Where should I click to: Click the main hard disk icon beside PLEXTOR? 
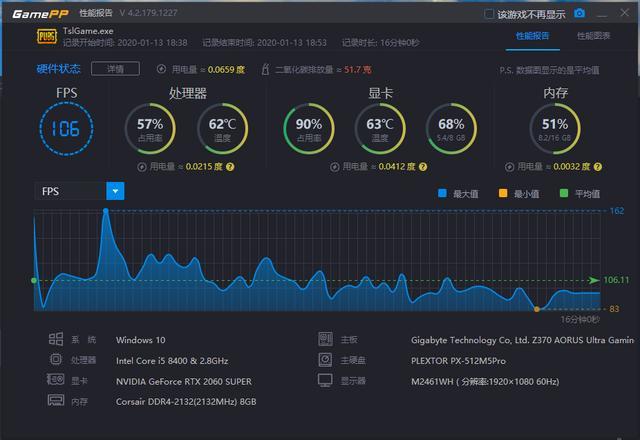click(325, 360)
